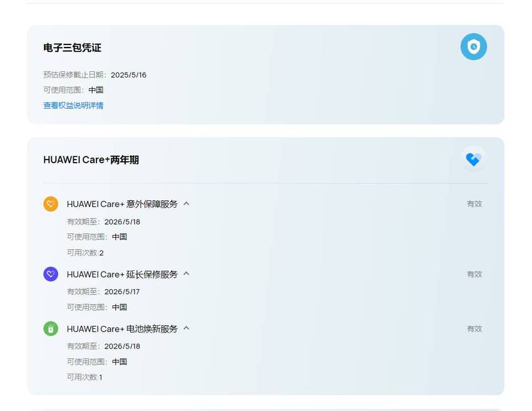
Task: Click 有效 status for 延长保修服务
Action: click(x=474, y=274)
